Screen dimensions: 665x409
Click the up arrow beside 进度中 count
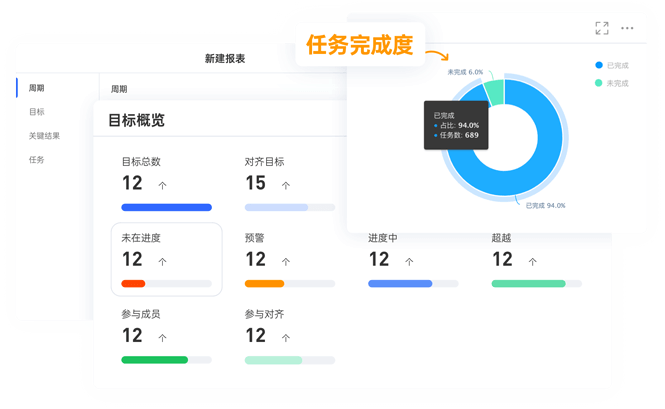[409, 261]
